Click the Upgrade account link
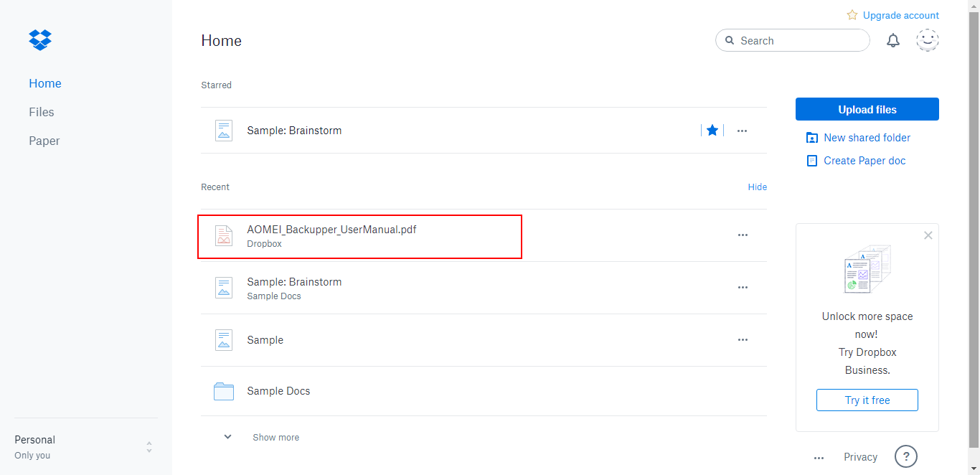 pyautogui.click(x=900, y=15)
